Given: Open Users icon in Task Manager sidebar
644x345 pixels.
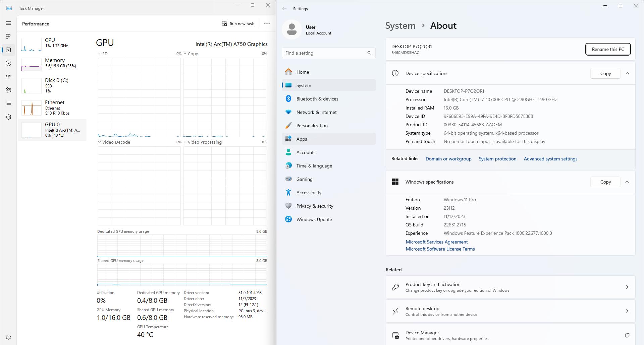Looking at the screenshot, I should tap(8, 90).
